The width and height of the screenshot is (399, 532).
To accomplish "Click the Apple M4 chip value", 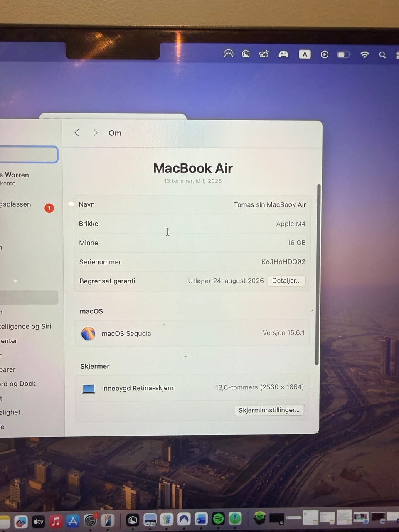I will pos(291,224).
